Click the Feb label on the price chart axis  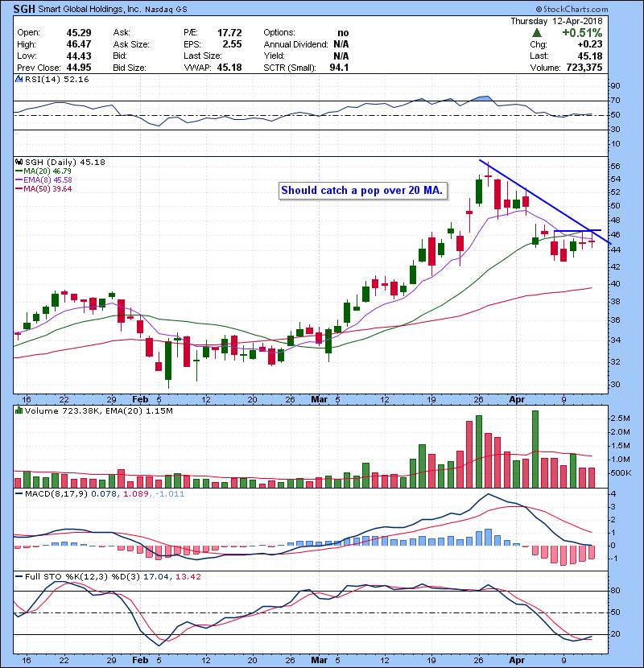coord(140,400)
